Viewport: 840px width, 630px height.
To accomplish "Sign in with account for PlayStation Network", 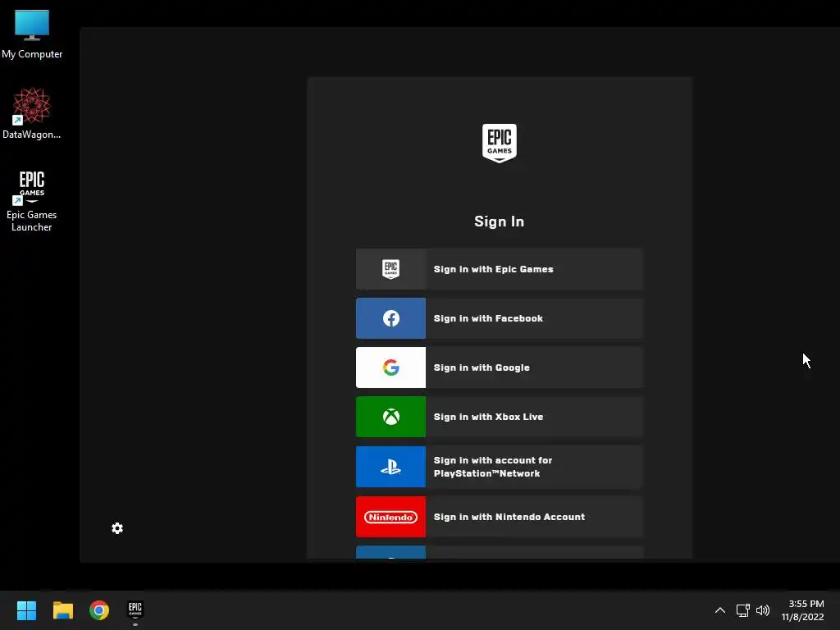I will (500, 467).
